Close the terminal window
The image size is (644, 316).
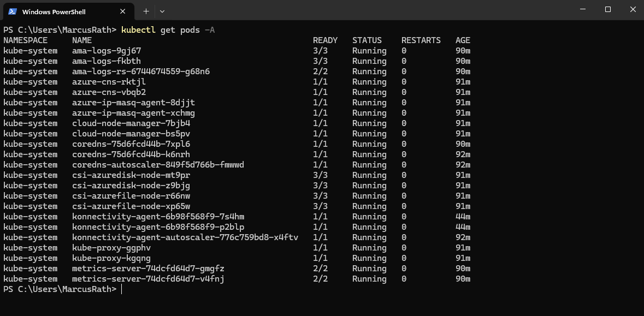pos(633,9)
